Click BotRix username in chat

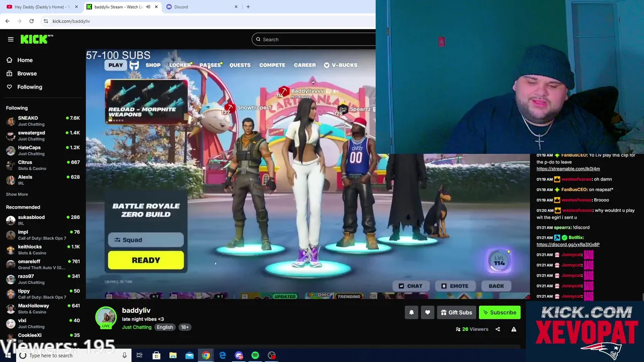click(x=576, y=237)
